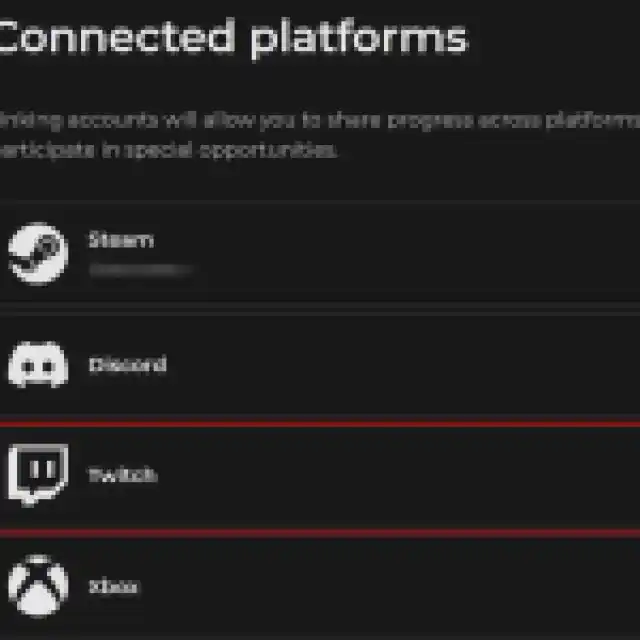Click the special opportunities text line
The image size is (640, 640).
[x=170, y=152]
